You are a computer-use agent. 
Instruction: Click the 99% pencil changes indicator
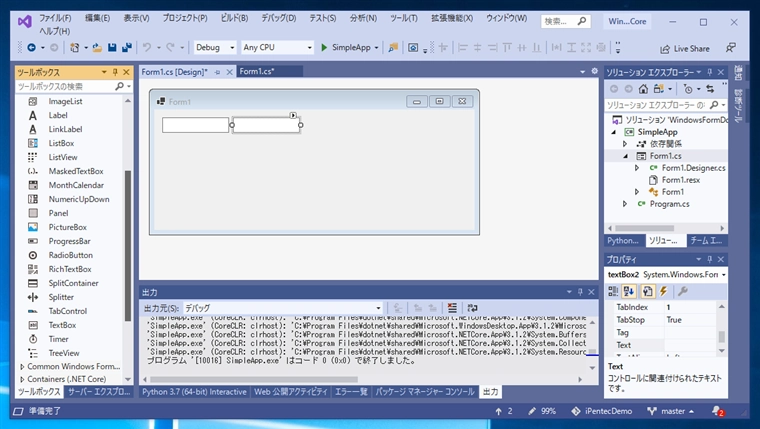click(x=542, y=411)
